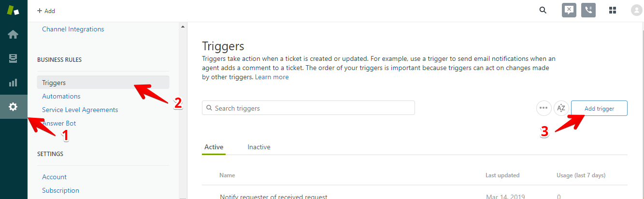Open the Talk phone icon
This screenshot has height=199, width=644.
[x=588, y=10]
